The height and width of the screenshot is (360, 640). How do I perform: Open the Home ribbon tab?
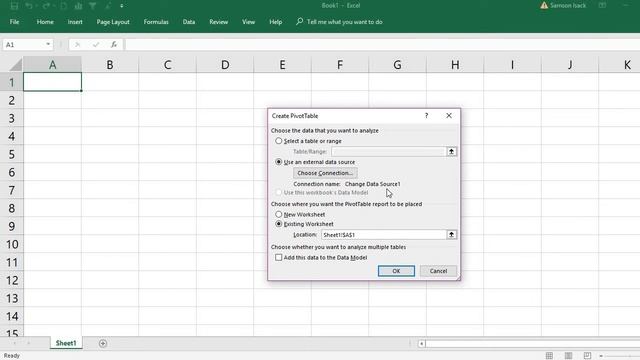pos(45,22)
